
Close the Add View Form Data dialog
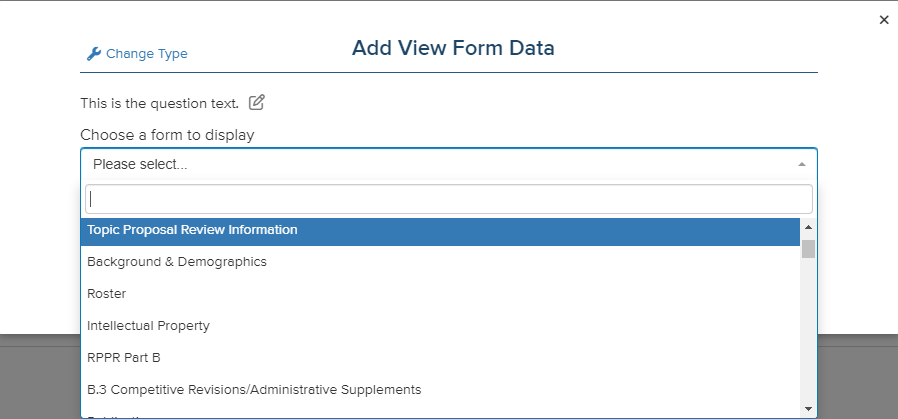point(884,20)
